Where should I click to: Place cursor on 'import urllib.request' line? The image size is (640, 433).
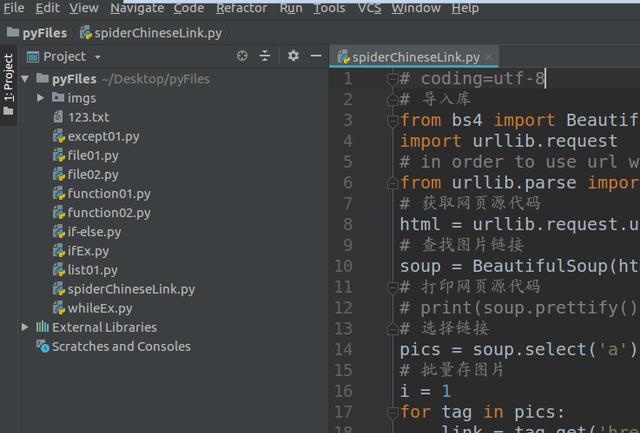coord(509,141)
